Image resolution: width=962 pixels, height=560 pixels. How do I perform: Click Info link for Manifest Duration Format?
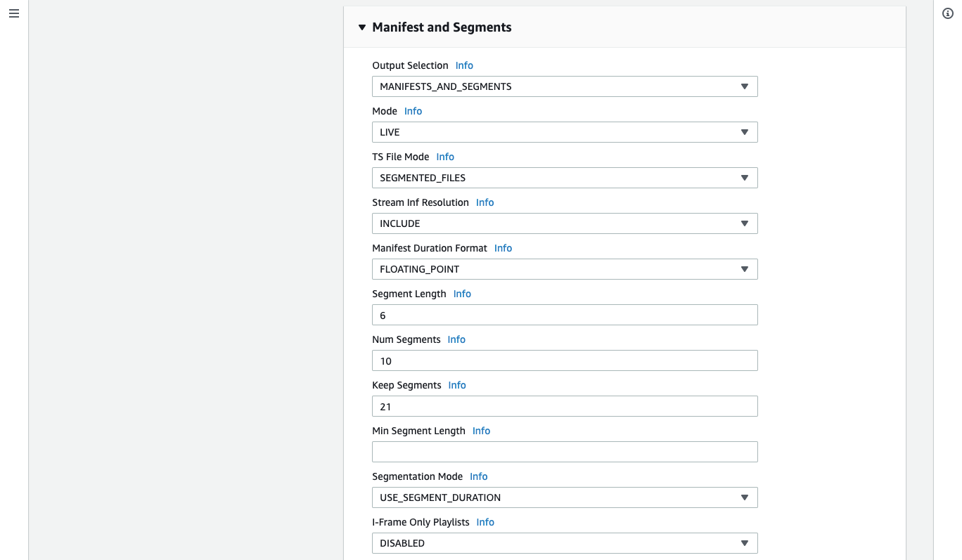(503, 248)
